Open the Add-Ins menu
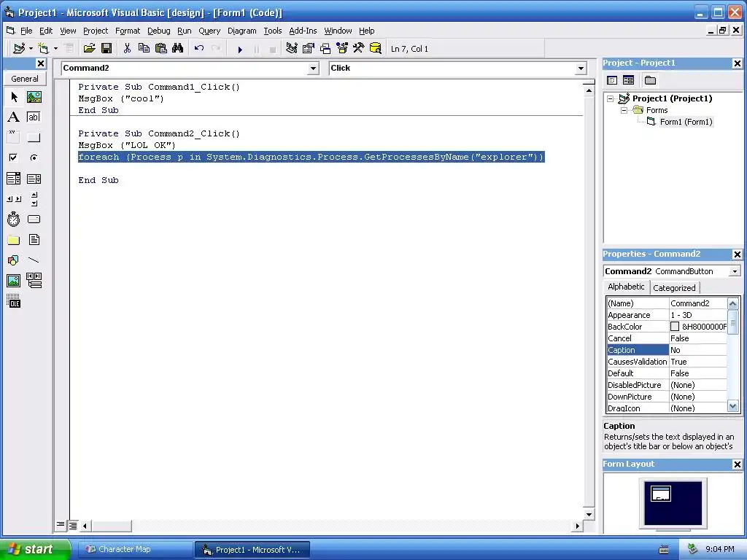Image resolution: width=747 pixels, height=560 pixels. pyautogui.click(x=303, y=31)
